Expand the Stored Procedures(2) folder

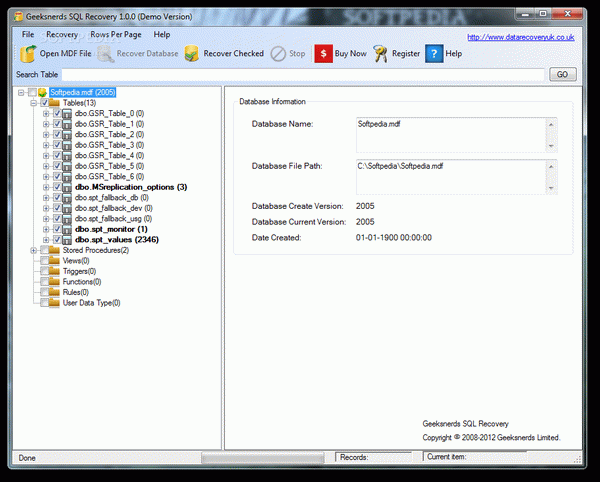(x=34, y=251)
